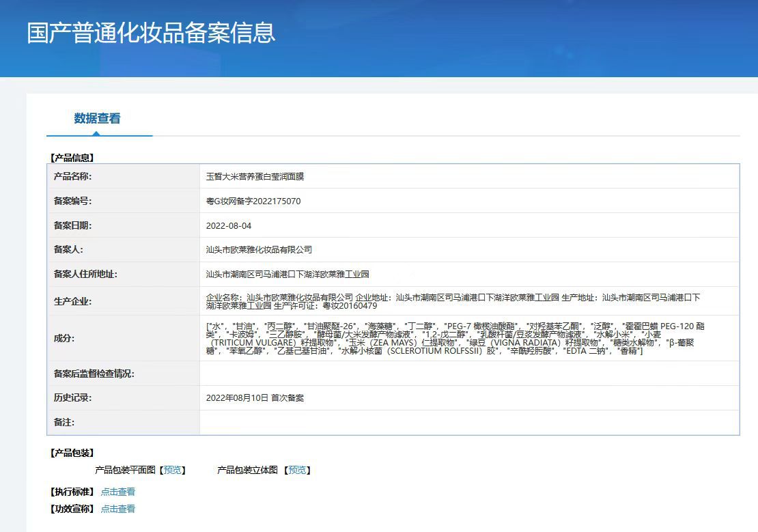
Task: Click the 产品包装平面图 label
Action: click(125, 470)
